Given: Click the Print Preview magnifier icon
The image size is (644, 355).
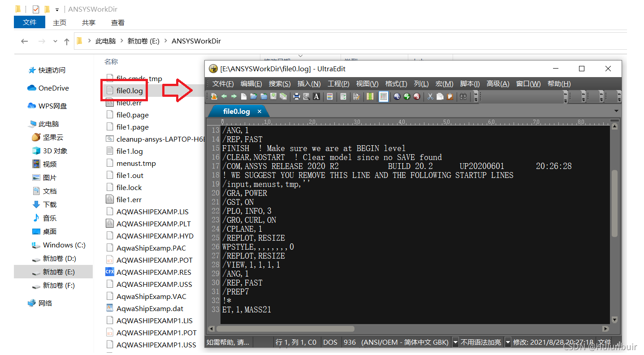Looking at the screenshot, I should [x=307, y=96].
